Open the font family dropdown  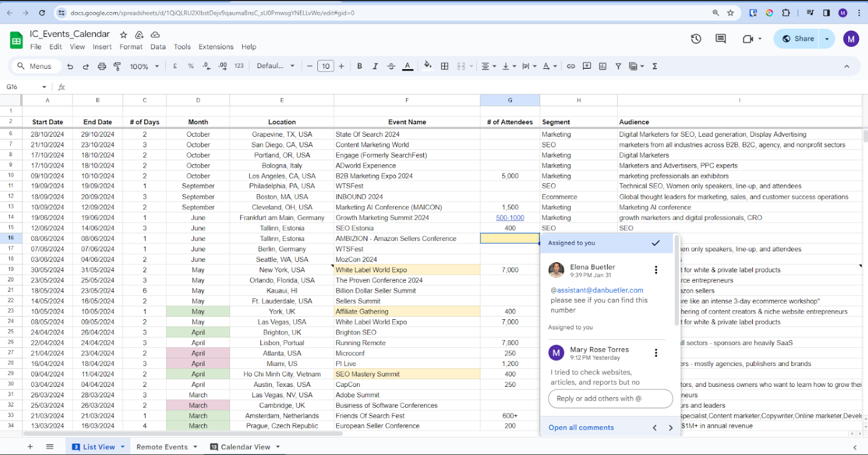click(x=276, y=66)
